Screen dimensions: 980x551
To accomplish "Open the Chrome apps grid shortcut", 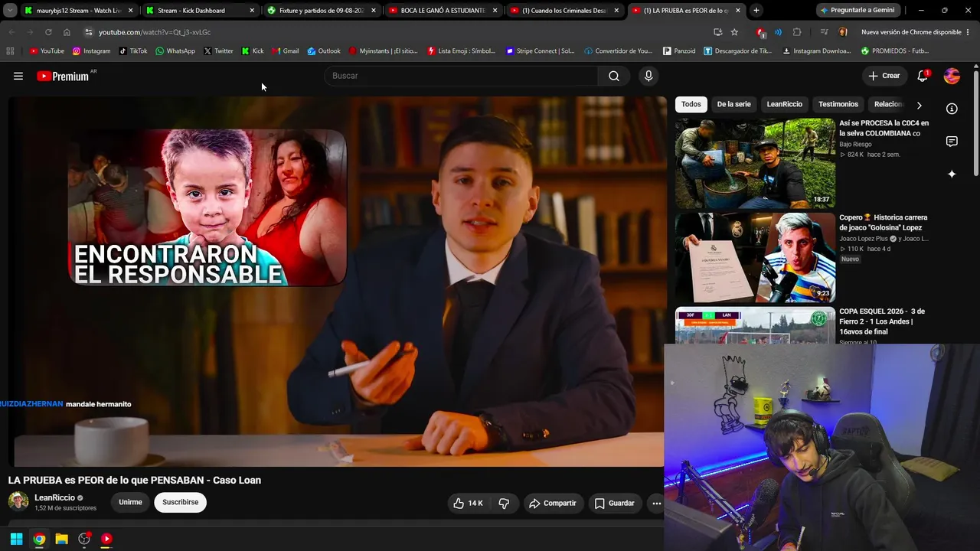I will tap(10, 51).
